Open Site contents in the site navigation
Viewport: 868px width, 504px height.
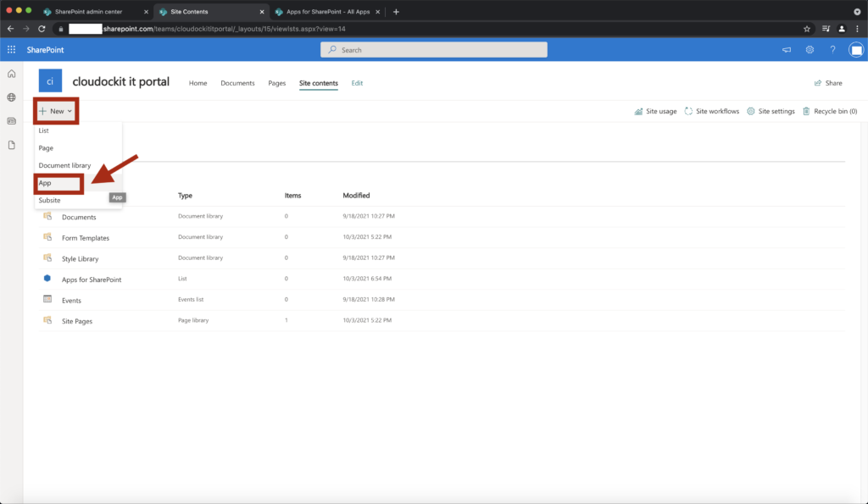[x=319, y=83]
